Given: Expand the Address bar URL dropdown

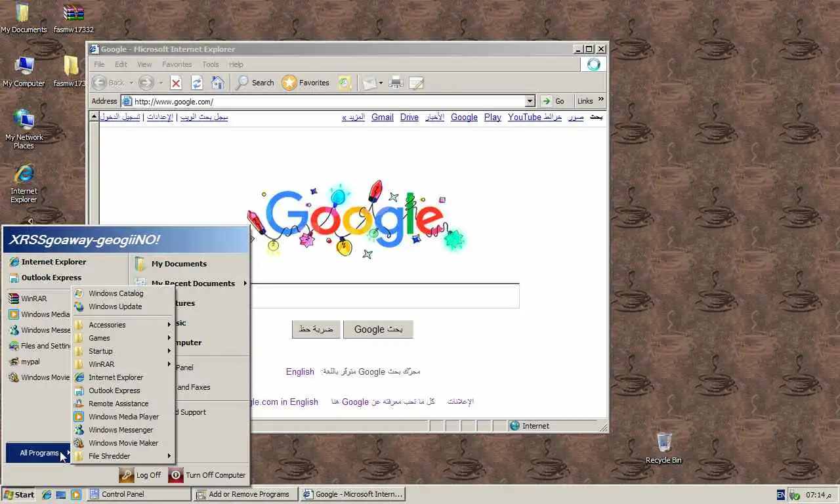Looking at the screenshot, I should pyautogui.click(x=530, y=101).
